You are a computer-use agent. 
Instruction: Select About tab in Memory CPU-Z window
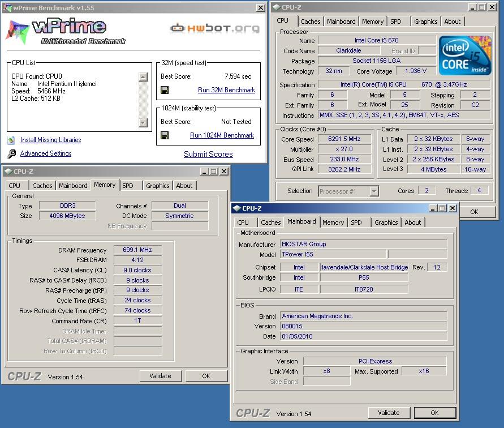[184, 186]
